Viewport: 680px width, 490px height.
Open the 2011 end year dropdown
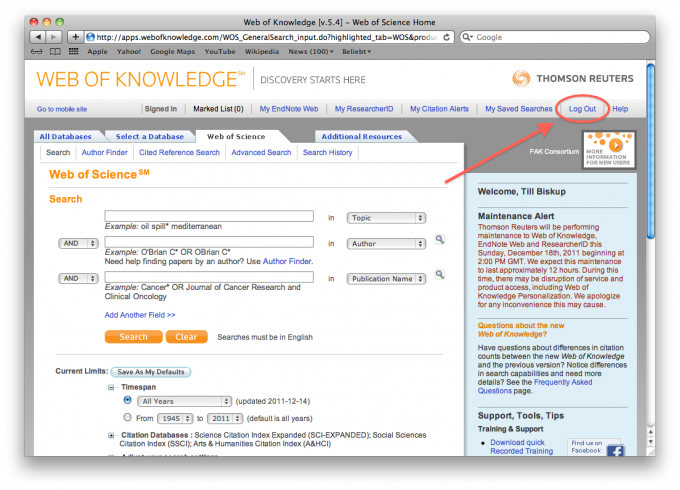pyautogui.click(x=225, y=418)
